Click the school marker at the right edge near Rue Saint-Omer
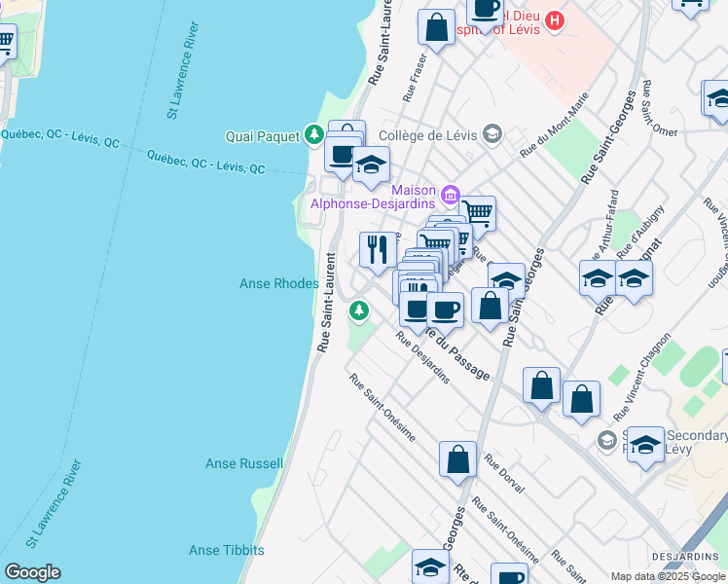The image size is (728, 584). 717,101
